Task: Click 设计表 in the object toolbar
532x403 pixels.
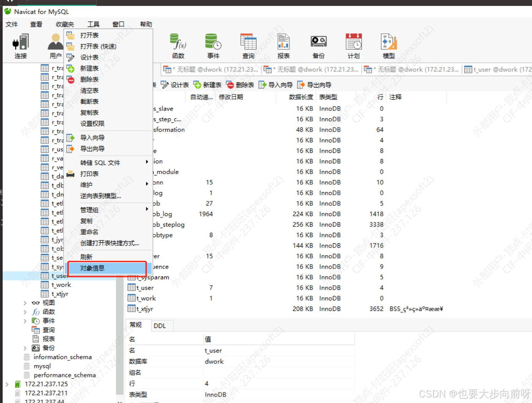Action: (x=175, y=85)
